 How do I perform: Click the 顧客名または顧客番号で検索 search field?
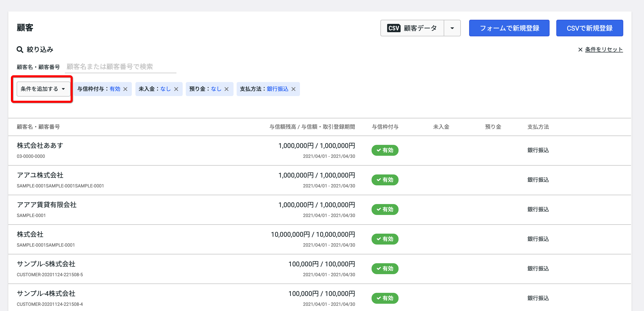(121, 67)
